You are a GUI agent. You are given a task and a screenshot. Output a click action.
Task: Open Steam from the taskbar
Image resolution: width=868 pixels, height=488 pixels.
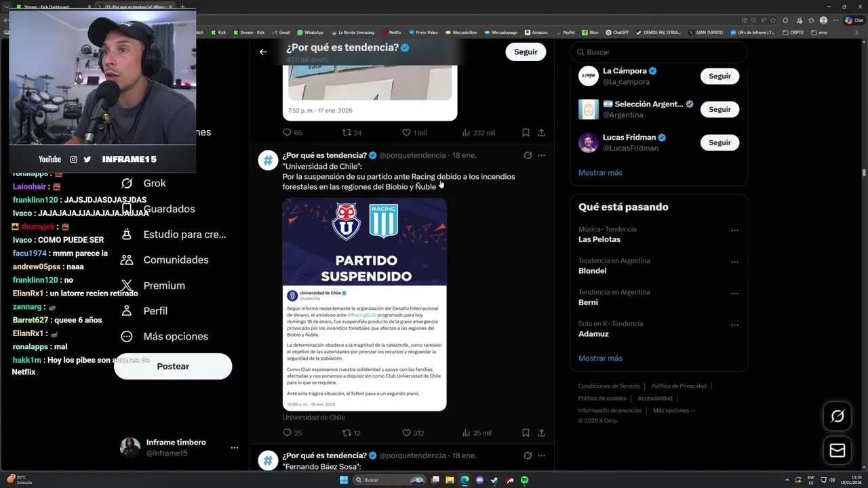click(495, 480)
